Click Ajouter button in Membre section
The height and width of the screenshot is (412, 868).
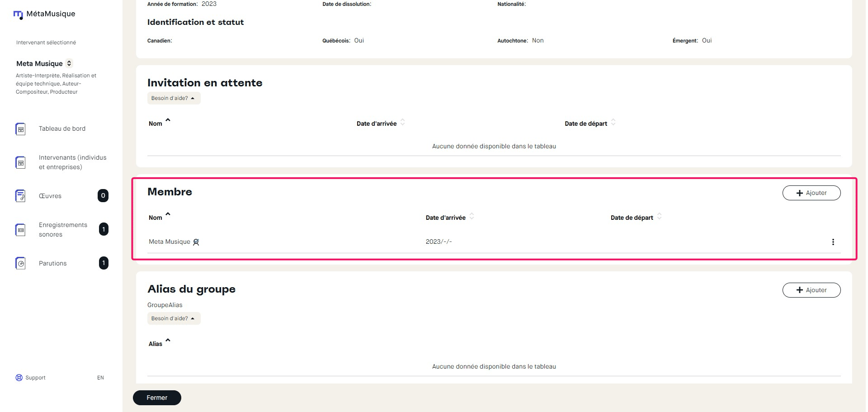tap(811, 193)
